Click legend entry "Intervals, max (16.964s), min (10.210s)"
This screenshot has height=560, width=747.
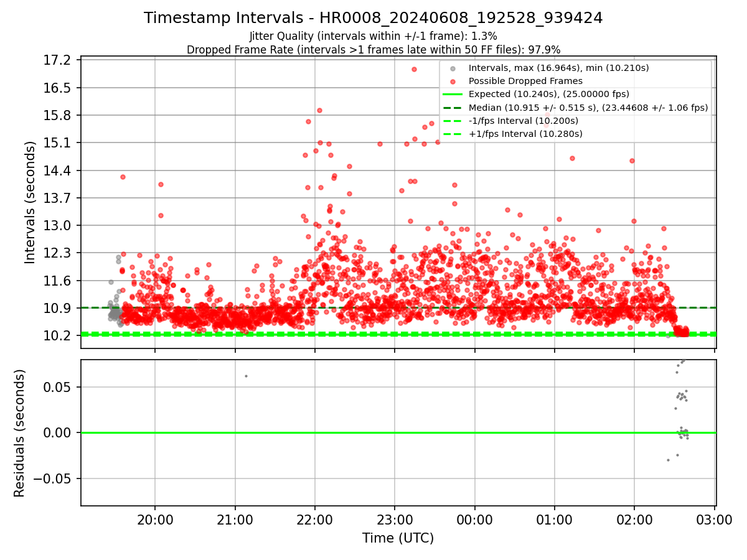tap(558, 68)
